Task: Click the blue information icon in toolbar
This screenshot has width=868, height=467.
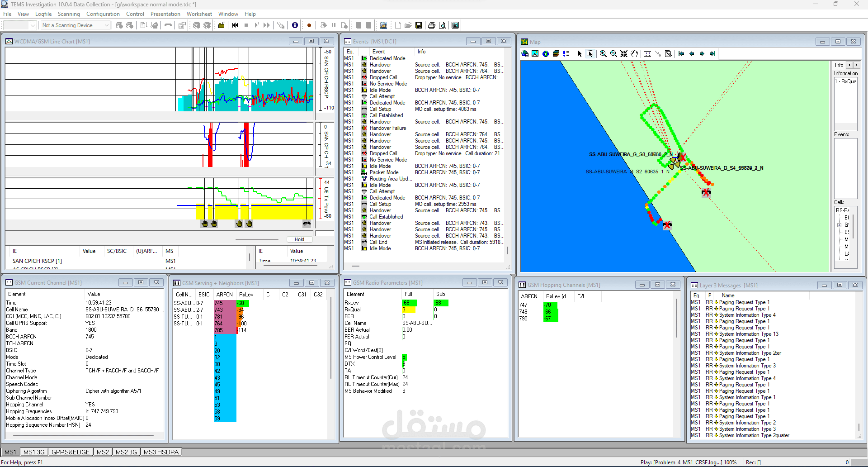Action: click(295, 25)
